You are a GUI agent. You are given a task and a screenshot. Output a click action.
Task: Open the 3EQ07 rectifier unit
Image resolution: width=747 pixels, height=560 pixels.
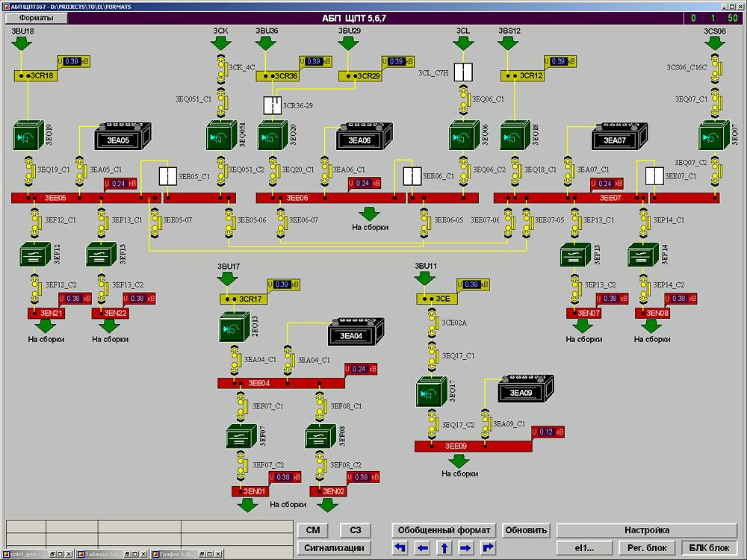(714, 136)
